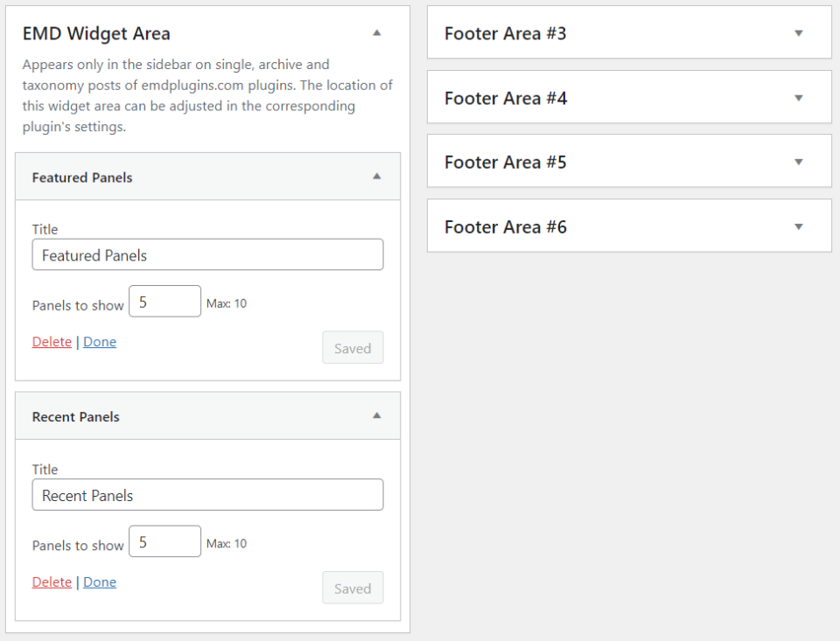Click the Recent Panels Title input field

[207, 495]
